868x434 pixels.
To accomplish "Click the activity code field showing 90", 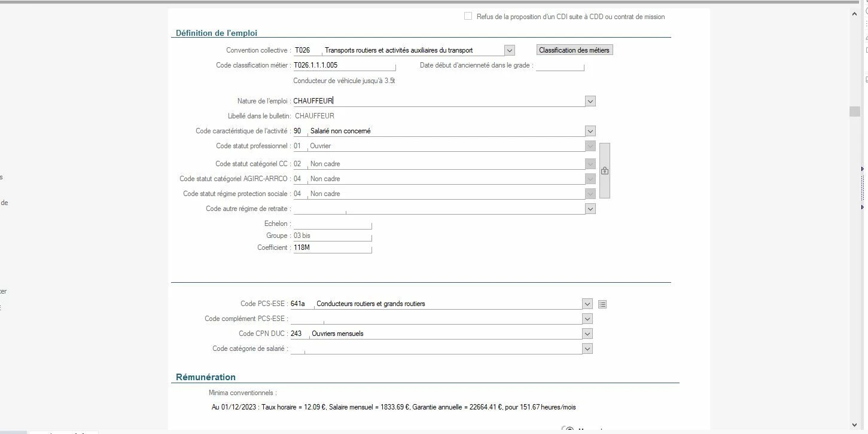I will (x=300, y=131).
